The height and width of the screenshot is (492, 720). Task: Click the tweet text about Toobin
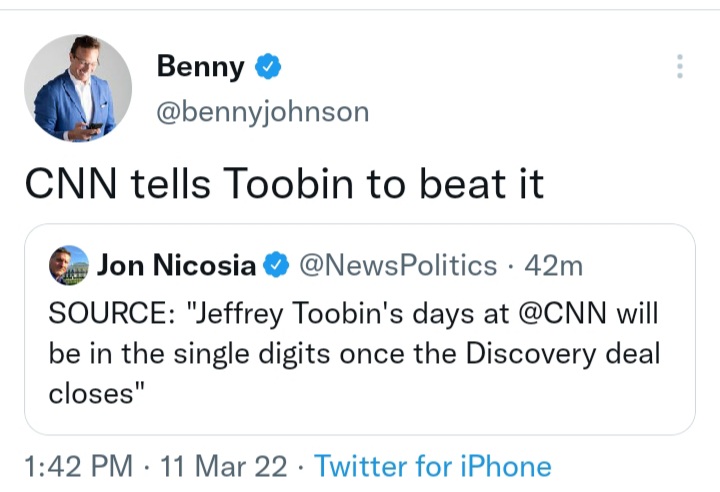[284, 183]
